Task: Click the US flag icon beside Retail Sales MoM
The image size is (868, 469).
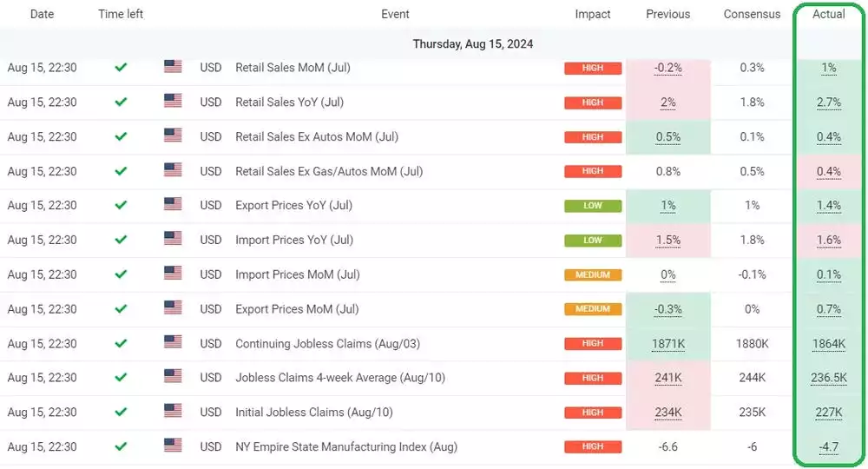Action: pos(173,67)
